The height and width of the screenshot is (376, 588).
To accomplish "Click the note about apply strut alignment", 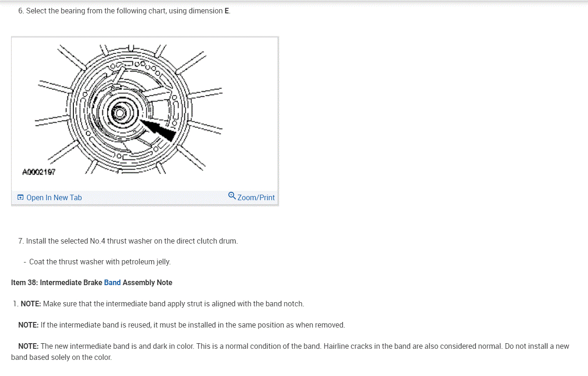I will pos(159,304).
